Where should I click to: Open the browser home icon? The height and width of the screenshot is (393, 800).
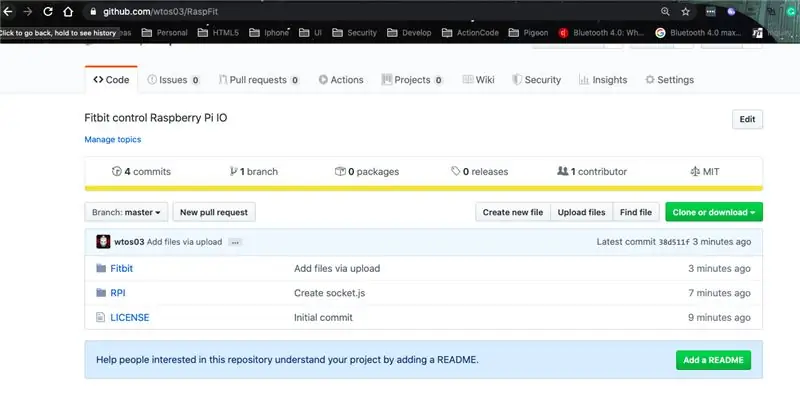coord(68,11)
